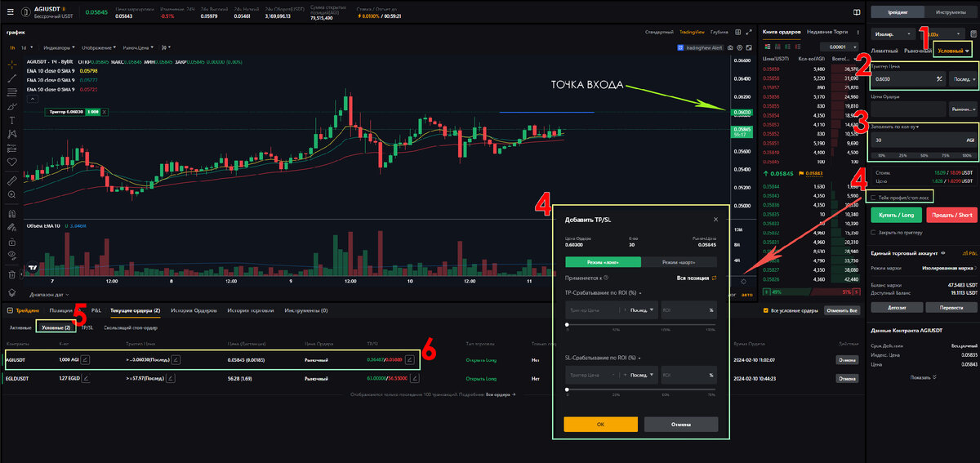
Task: Click the Отменить Все button
Action: (x=843, y=310)
